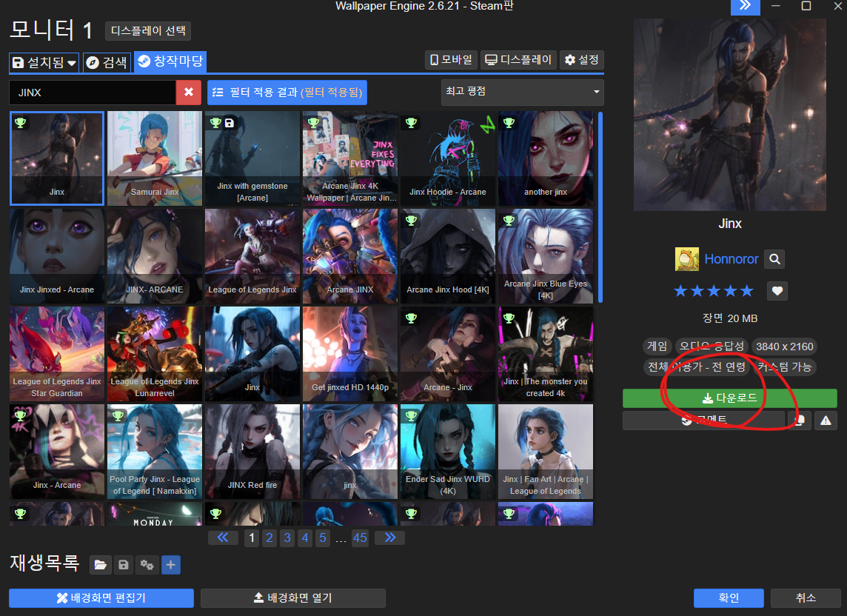Confirm with the 확인 button

(728, 598)
